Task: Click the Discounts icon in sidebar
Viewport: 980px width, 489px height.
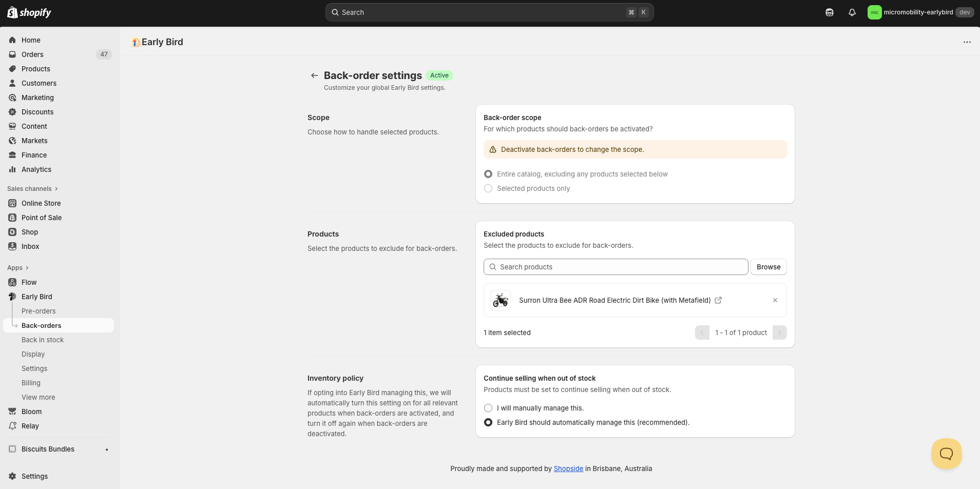Action: pos(12,112)
